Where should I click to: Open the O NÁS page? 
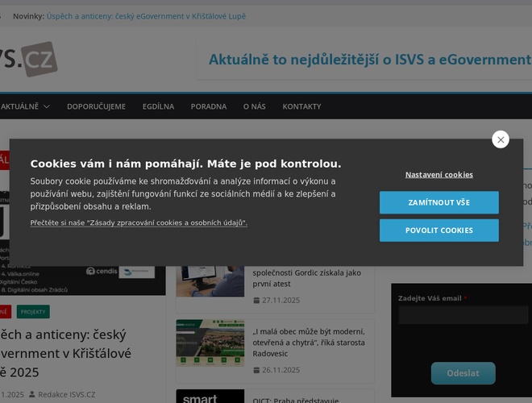[x=254, y=106]
